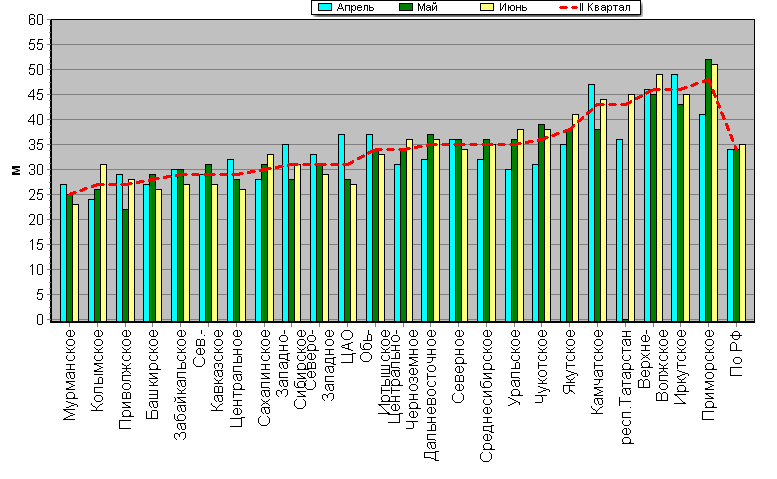Screen dimensions: 777x479
Task: Click the Сахалинское category label
Action: pyautogui.click(x=264, y=377)
